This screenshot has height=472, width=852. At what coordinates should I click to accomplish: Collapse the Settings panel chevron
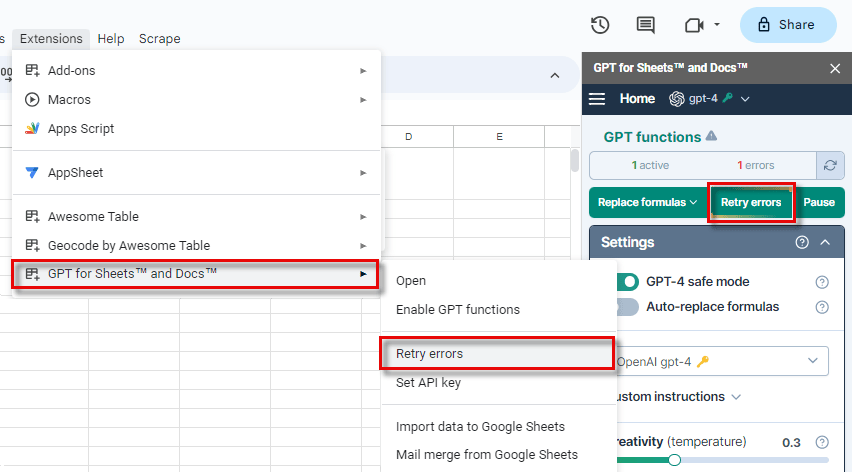[825, 242]
